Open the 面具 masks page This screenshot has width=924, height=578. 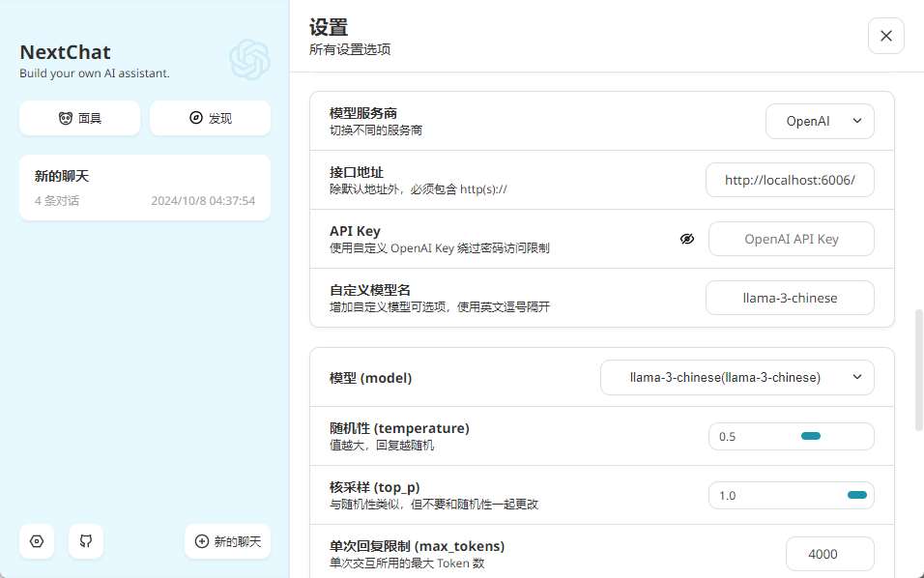[79, 118]
